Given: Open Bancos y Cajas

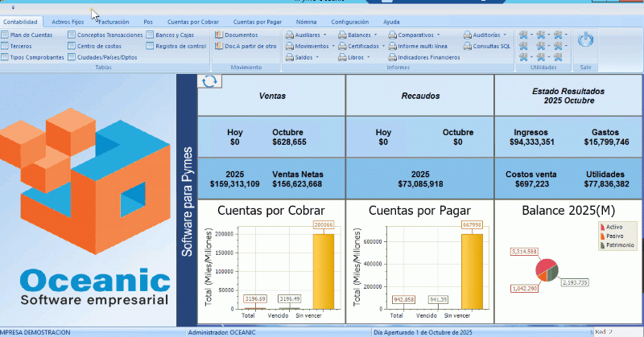Looking at the screenshot, I should [175, 35].
